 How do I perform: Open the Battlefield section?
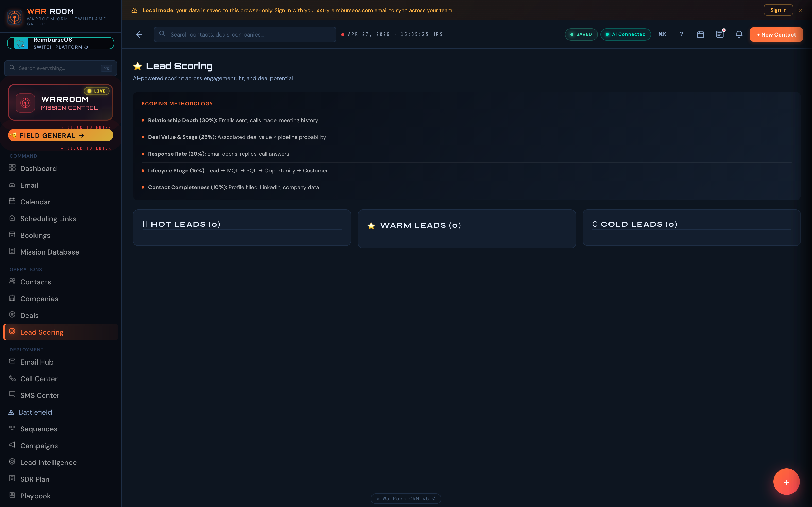coord(35,412)
